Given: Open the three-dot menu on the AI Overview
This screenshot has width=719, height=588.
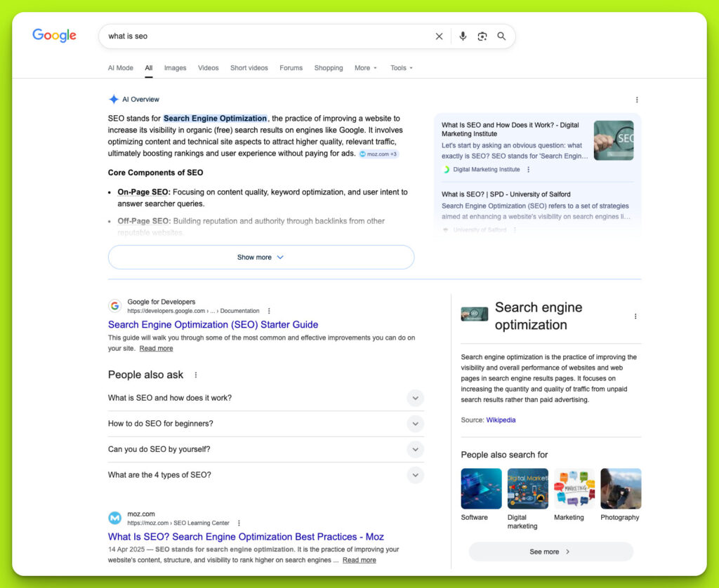Looking at the screenshot, I should (636, 100).
